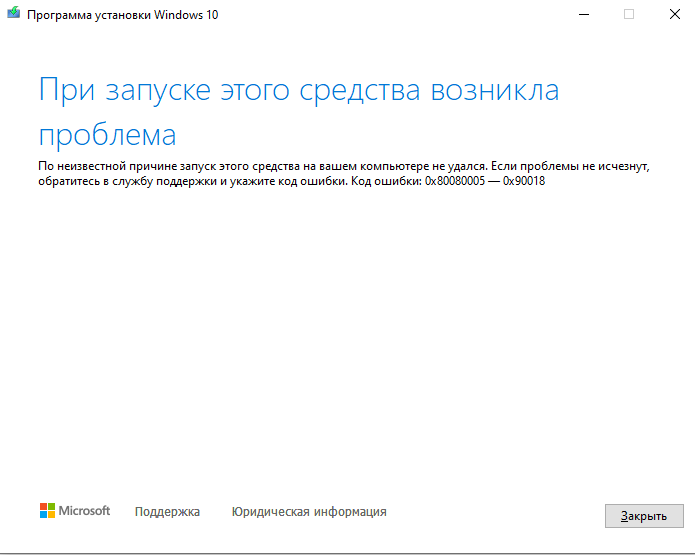Click the Microsoft logo

point(75,511)
